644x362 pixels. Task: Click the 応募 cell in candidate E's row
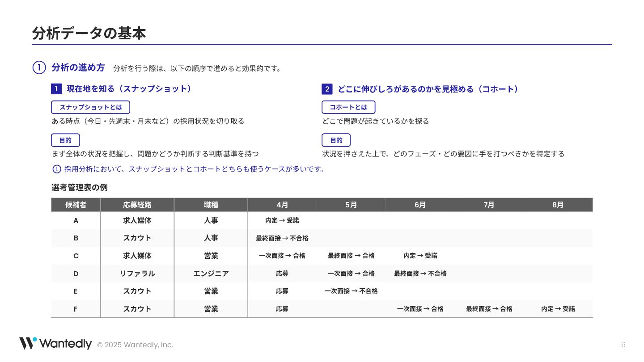[x=282, y=291]
